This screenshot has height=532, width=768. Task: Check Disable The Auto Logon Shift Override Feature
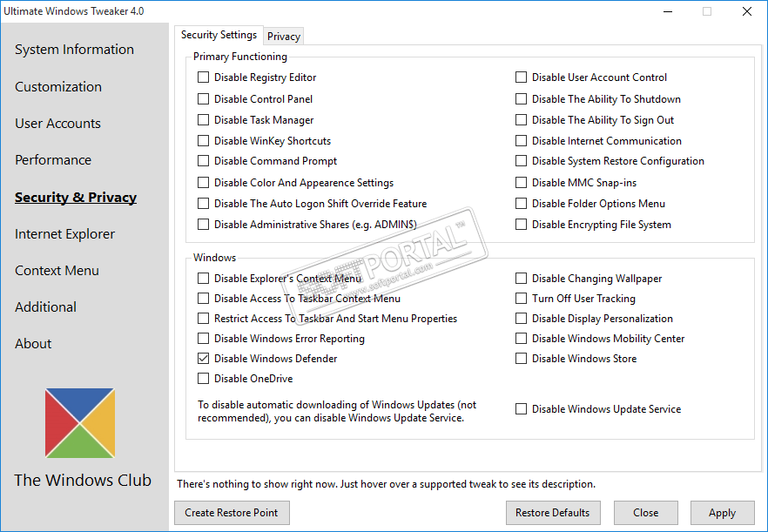(203, 203)
